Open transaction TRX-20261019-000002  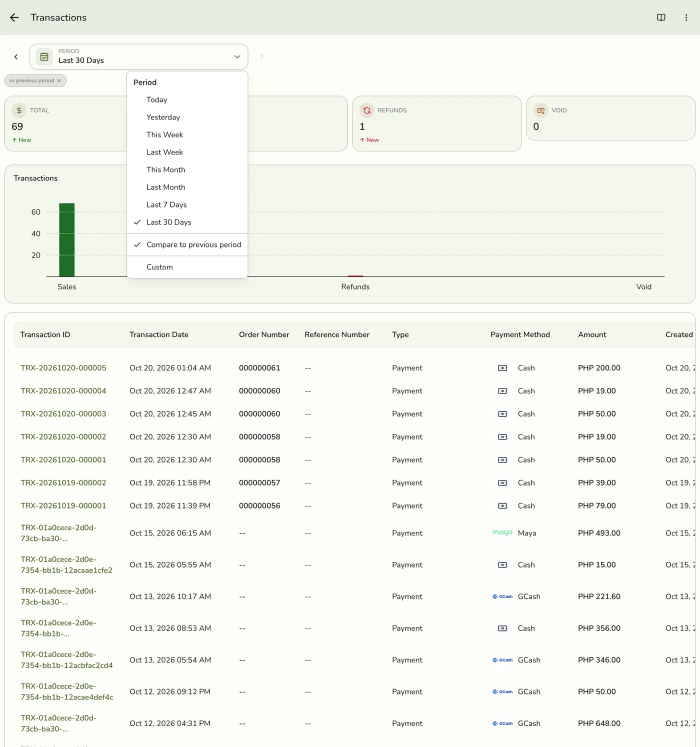[63, 483]
